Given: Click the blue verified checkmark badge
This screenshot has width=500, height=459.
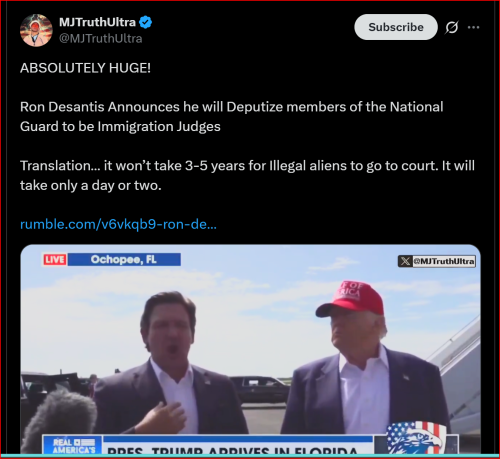Looking at the screenshot, I should pyautogui.click(x=145, y=22).
